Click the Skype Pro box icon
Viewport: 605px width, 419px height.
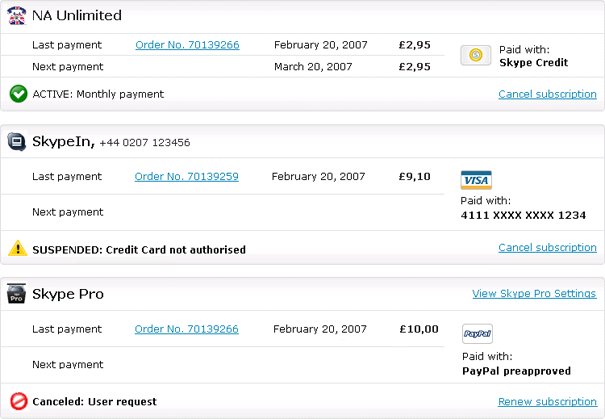[x=16, y=294]
